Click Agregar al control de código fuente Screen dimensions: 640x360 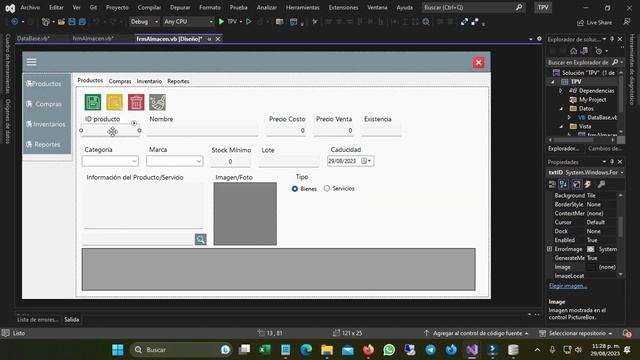coord(476,333)
